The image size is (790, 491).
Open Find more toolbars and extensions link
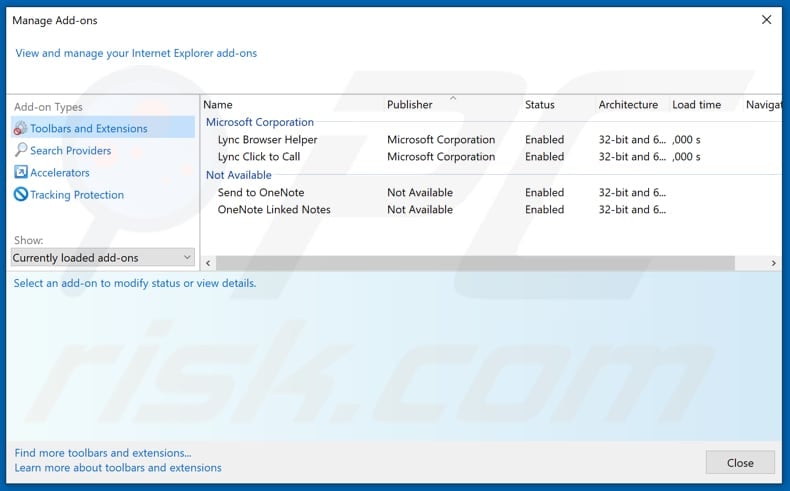(103, 453)
